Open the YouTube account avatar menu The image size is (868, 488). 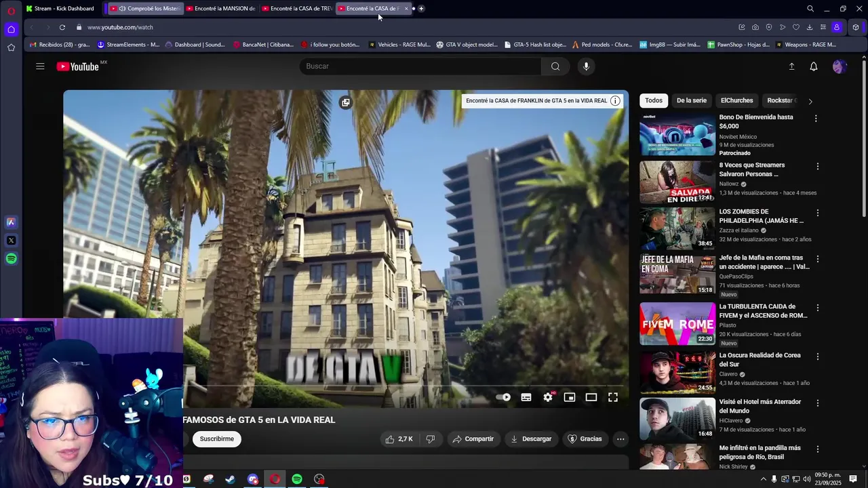point(840,66)
